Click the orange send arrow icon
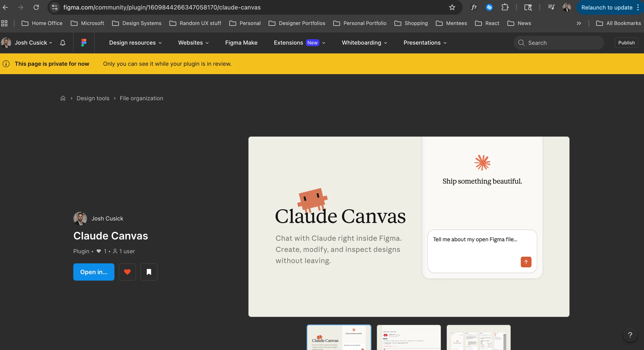Viewport: 644px width, 350px height. [x=526, y=262]
